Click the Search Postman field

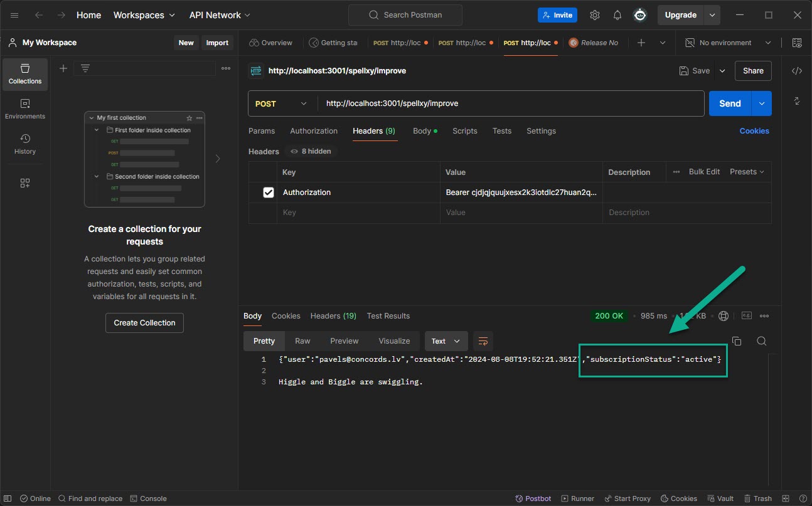click(x=405, y=15)
